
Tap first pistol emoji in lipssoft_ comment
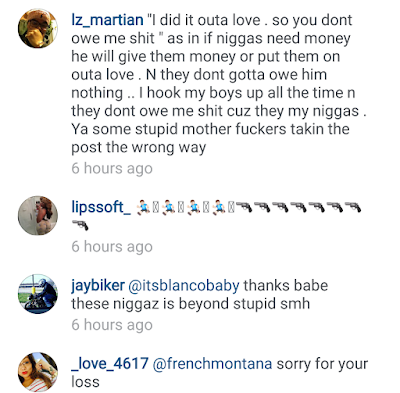[244, 208]
